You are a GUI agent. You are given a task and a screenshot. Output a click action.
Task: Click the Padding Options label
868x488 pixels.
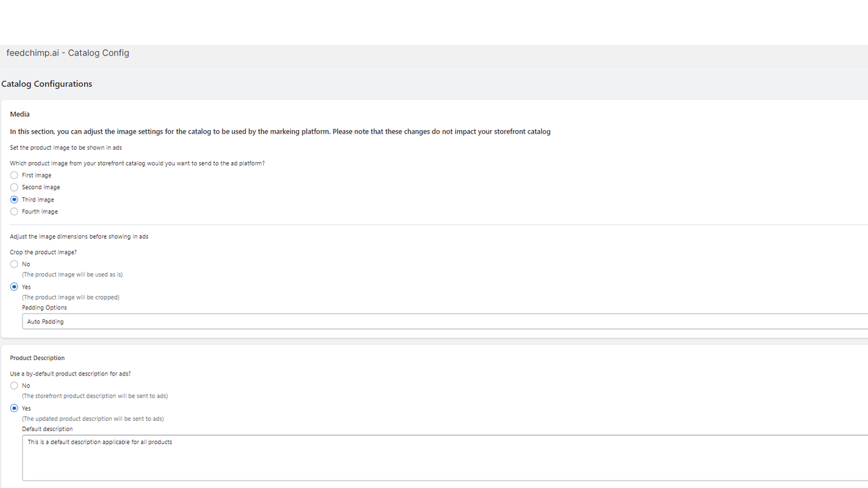(x=44, y=308)
